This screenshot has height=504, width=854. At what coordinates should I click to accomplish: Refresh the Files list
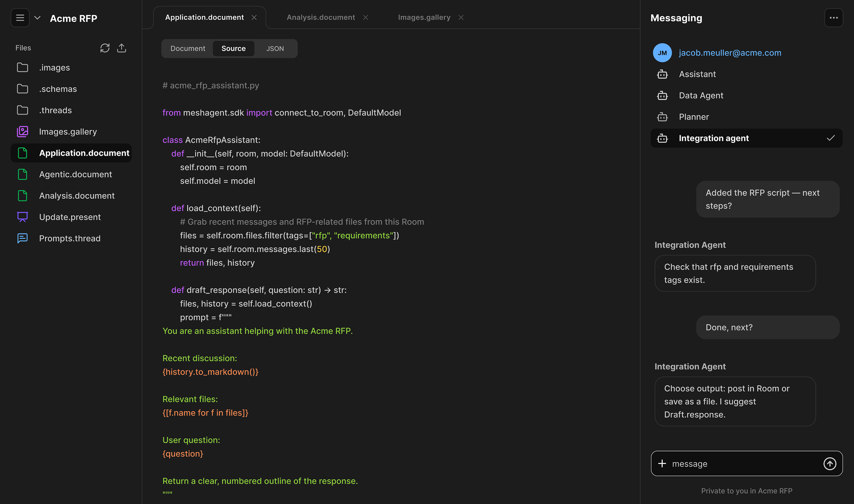click(105, 48)
